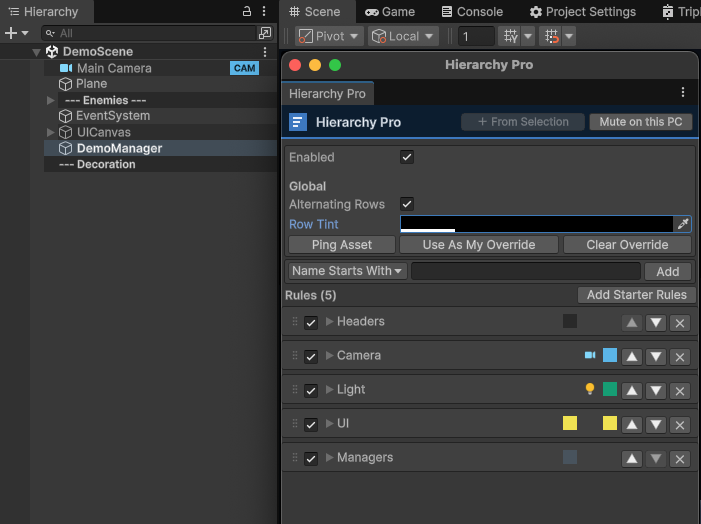This screenshot has width=701, height=524.
Task: Click the lightbulb icon in the Light rule
Action: [590, 389]
